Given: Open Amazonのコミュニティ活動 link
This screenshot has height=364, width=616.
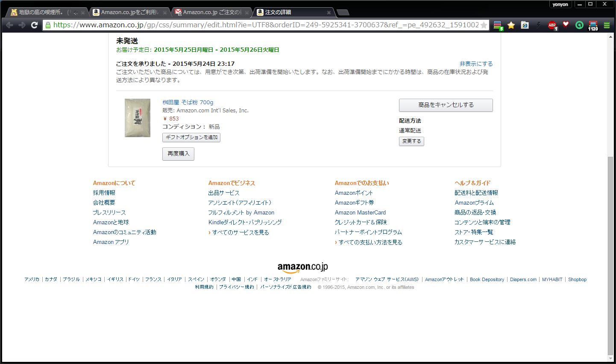Looking at the screenshot, I should point(124,232).
